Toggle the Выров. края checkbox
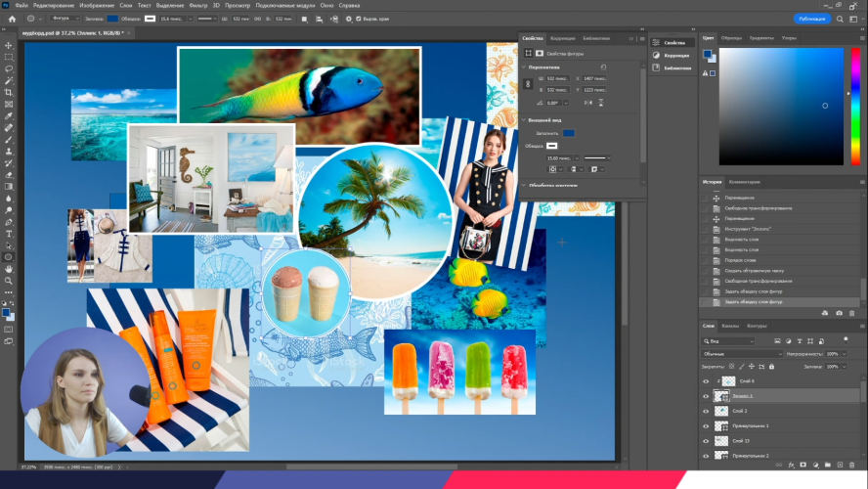The width and height of the screenshot is (868, 489). (x=358, y=19)
